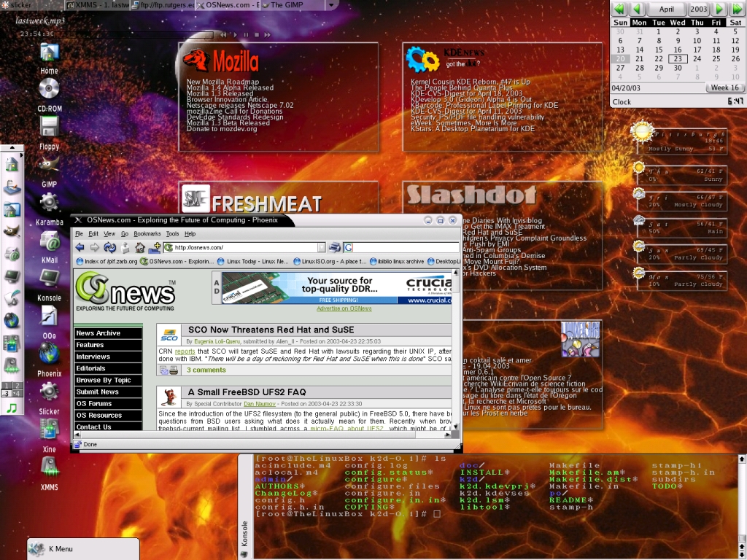Open the URL history dropdown in Phoenix
747x560 pixels.
coord(322,247)
